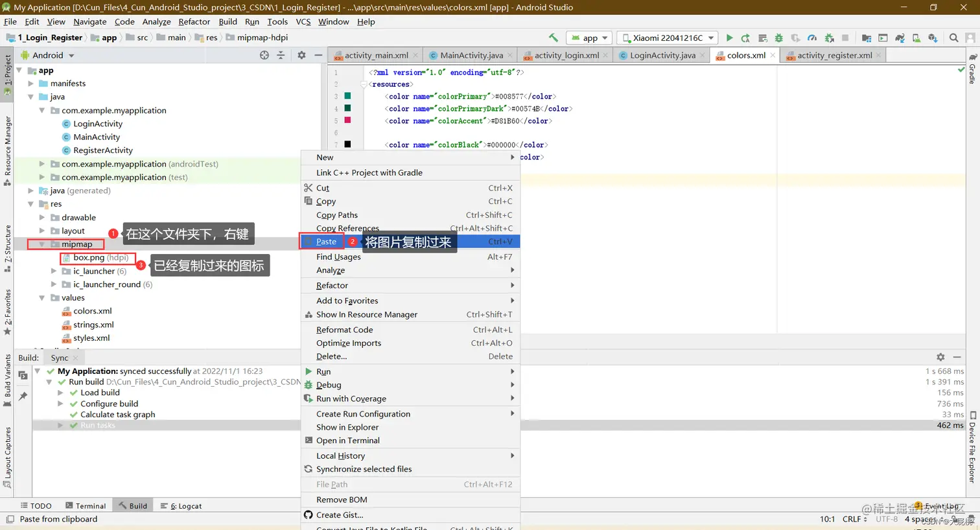Hide the Project panel with minus icon
980x530 pixels.
point(318,55)
